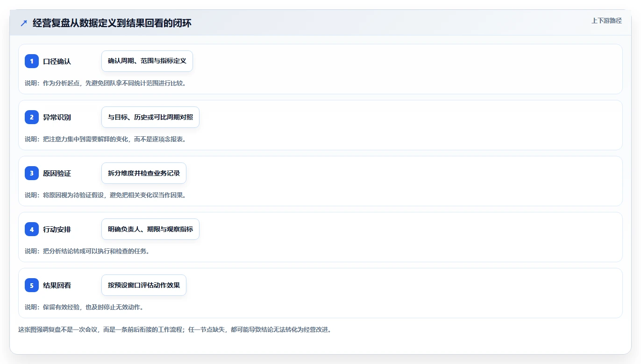Screen dimensions: 641x364
Task: Click the 口径确认 step label
Action: pyautogui.click(x=57, y=61)
